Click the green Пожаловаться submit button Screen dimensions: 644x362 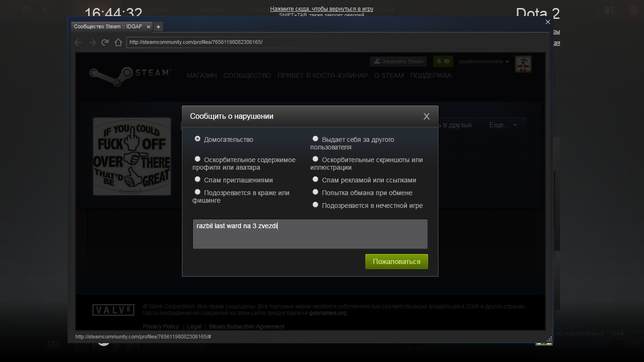point(396,262)
